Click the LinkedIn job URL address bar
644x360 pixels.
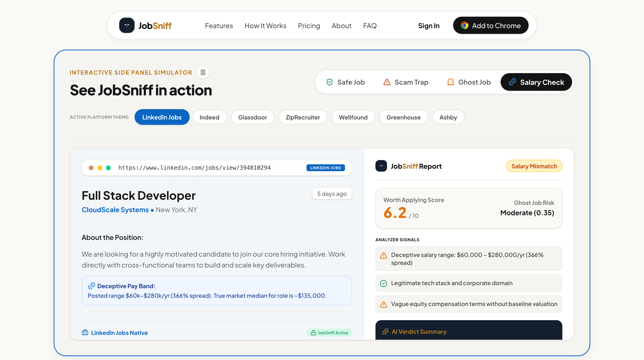[x=217, y=168]
